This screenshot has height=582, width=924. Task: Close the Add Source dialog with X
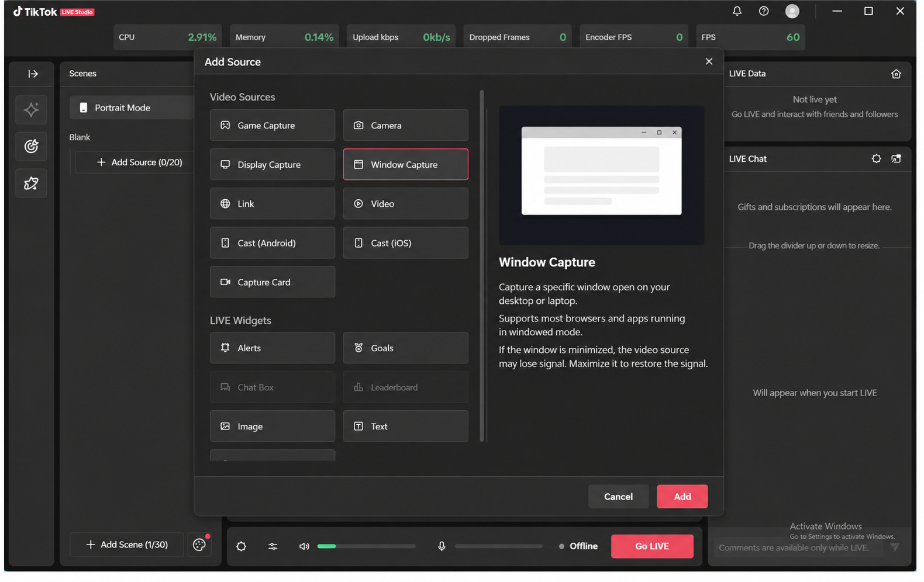coord(709,61)
